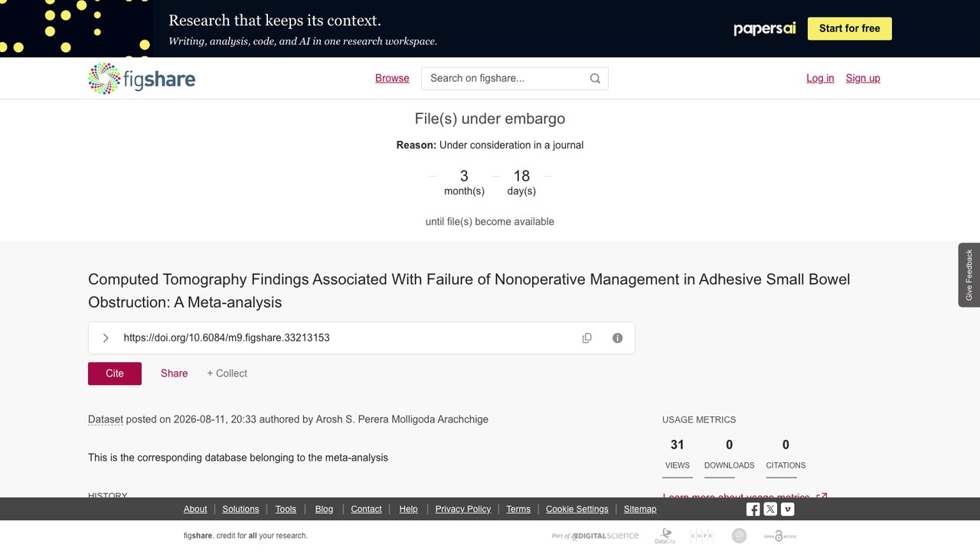Open the Log in link
This screenshot has width=980, height=551.
pyautogui.click(x=820, y=78)
